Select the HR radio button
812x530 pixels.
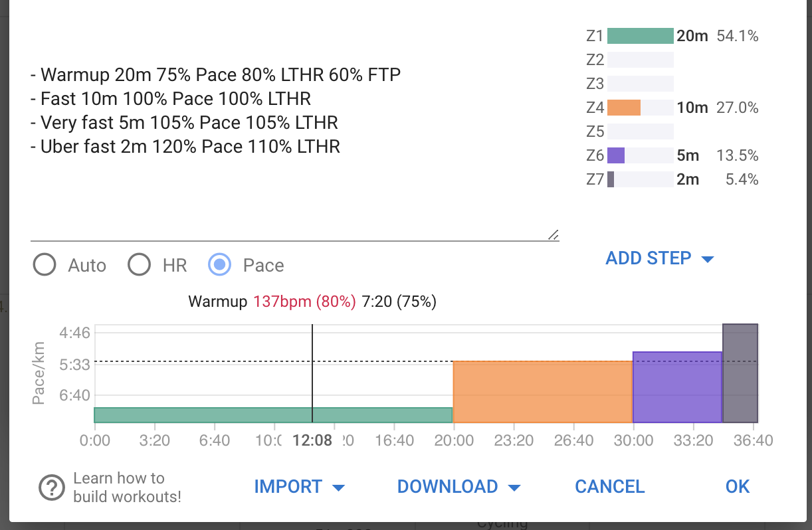(140, 265)
